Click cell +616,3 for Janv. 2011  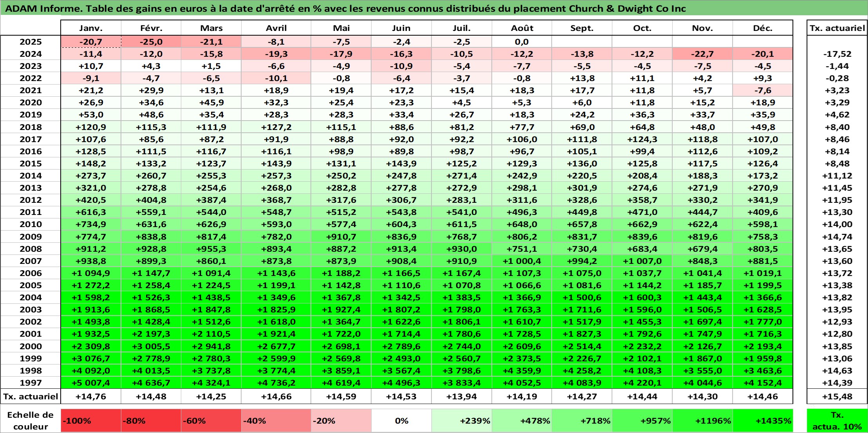[x=91, y=212]
